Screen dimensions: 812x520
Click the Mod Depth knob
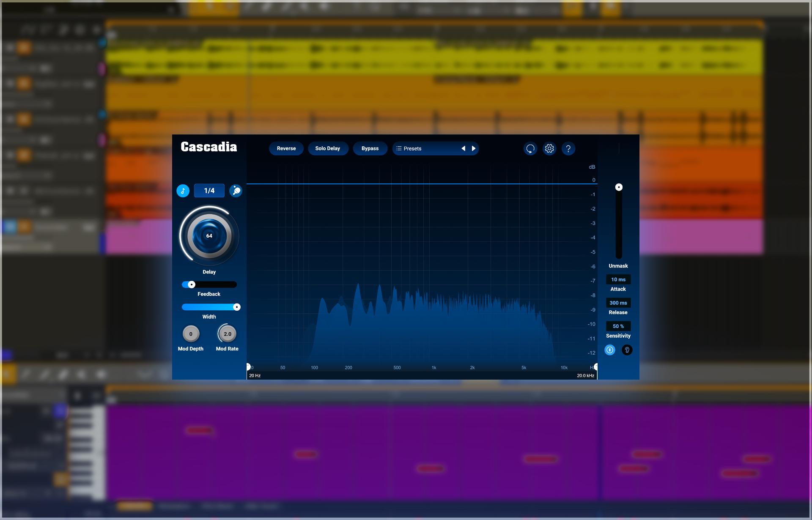(x=191, y=334)
